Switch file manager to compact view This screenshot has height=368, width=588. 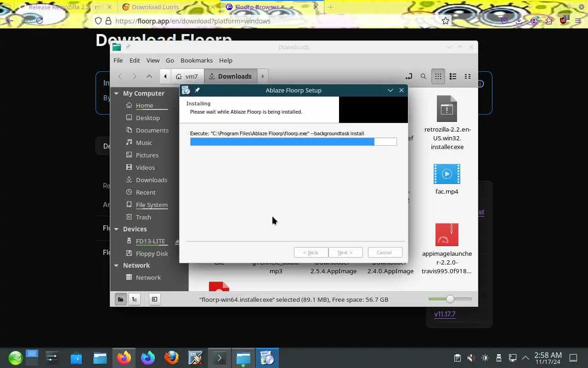coord(468,76)
